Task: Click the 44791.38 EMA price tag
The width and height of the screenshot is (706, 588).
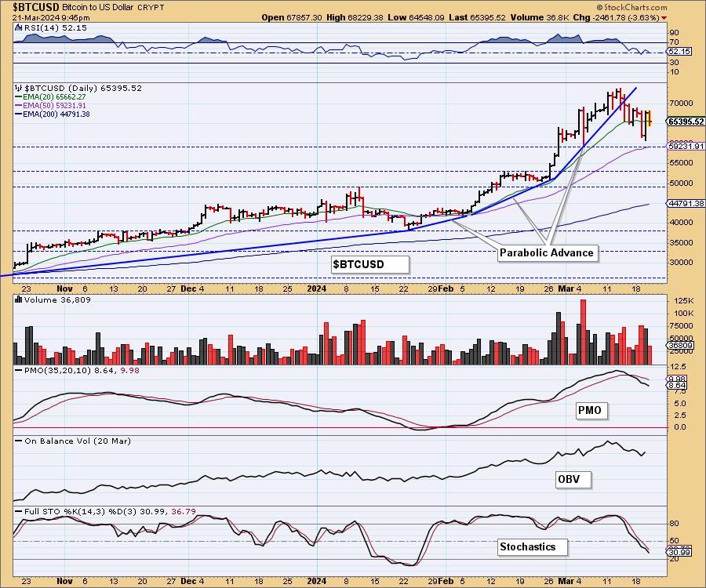Action: click(x=686, y=204)
